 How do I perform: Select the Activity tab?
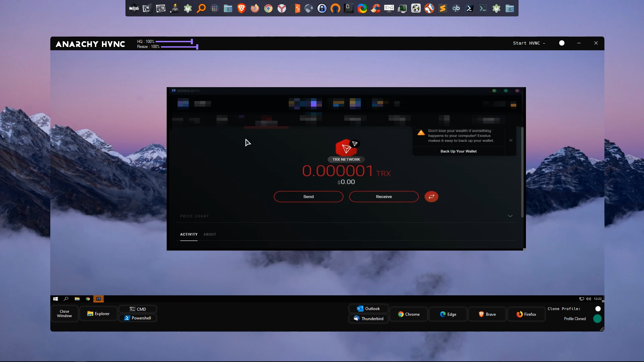[189, 235]
